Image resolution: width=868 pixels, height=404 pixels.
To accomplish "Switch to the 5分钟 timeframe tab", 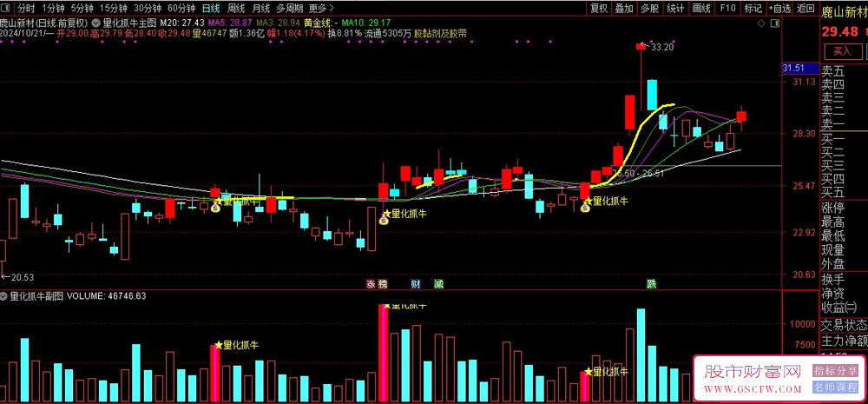I will [x=82, y=9].
